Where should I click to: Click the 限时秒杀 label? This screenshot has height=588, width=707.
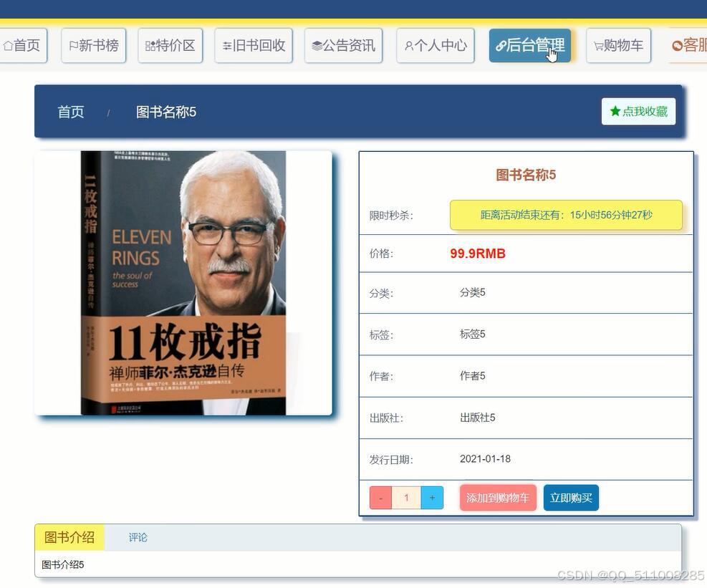(x=391, y=216)
